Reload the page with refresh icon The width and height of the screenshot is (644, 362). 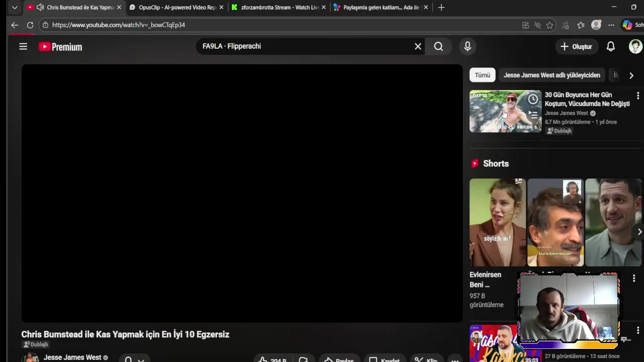click(30, 25)
